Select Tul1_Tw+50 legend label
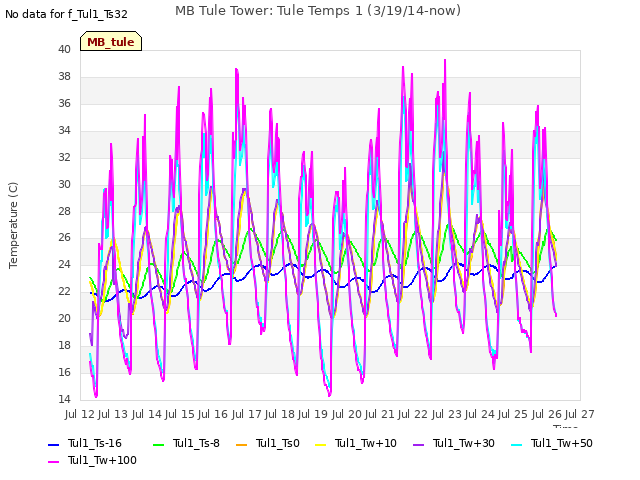Viewport: 640px width, 480px height. 562,443
